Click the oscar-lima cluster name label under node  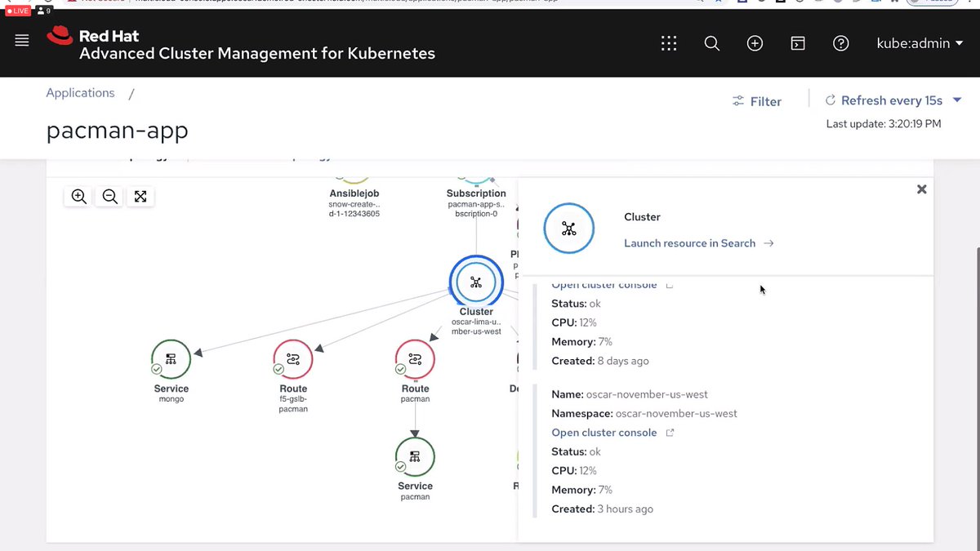pyautogui.click(x=476, y=327)
